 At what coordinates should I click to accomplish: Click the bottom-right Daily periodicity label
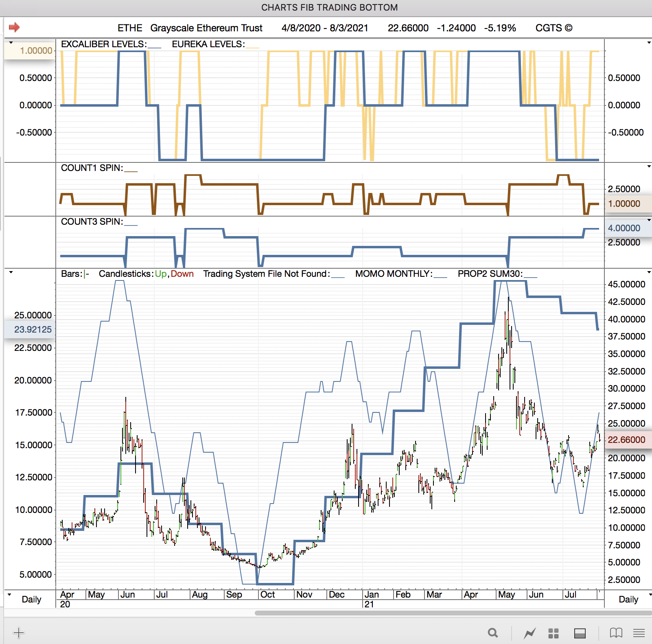tap(628, 600)
